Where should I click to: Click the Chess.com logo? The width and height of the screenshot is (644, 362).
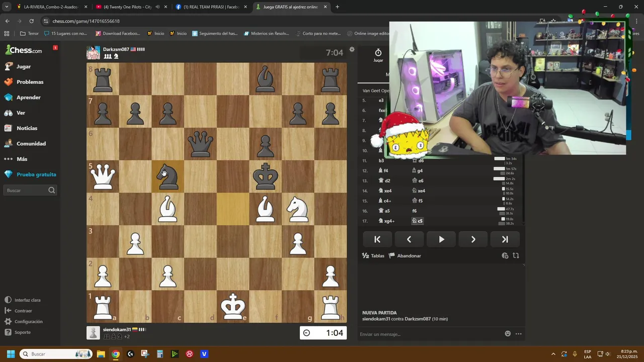pyautogui.click(x=24, y=50)
